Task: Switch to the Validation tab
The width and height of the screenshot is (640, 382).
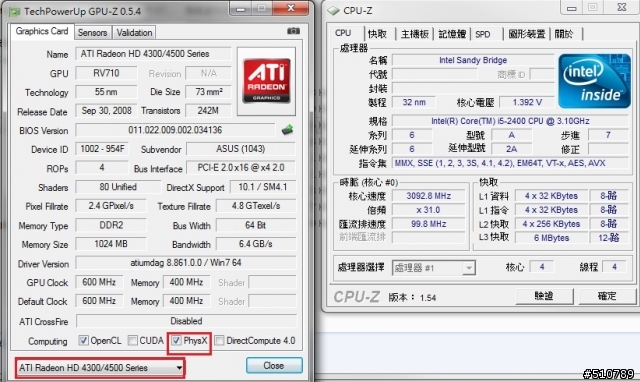Action: [134, 33]
